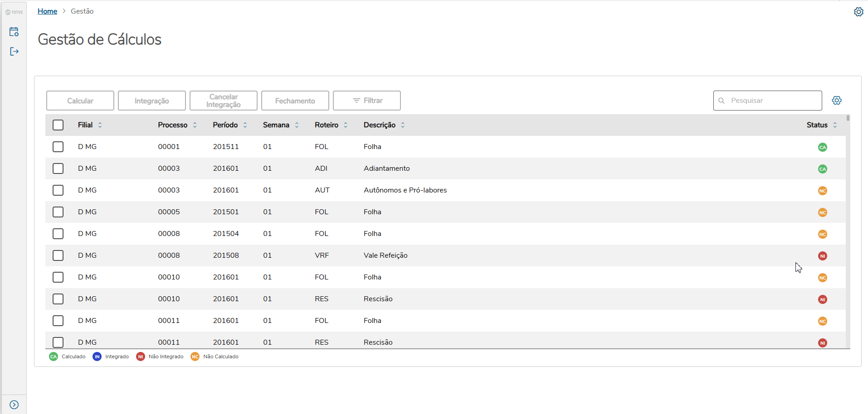Go to Home breadcrumb link
Image resolution: width=868 pixels, height=414 pixels.
click(x=47, y=11)
